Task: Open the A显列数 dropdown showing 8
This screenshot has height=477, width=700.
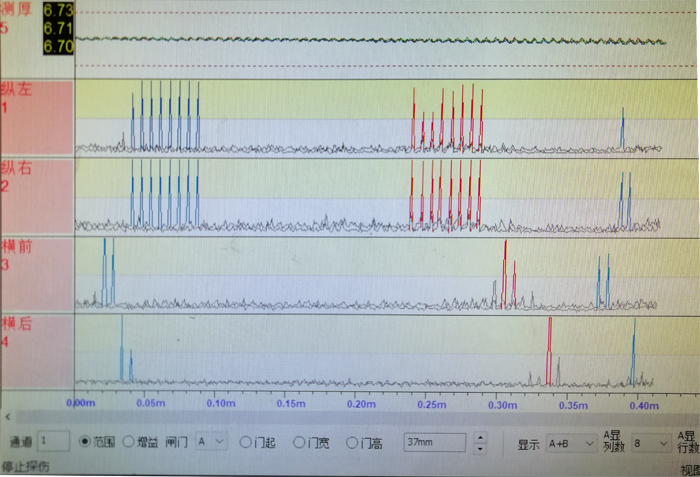Action: point(649,442)
